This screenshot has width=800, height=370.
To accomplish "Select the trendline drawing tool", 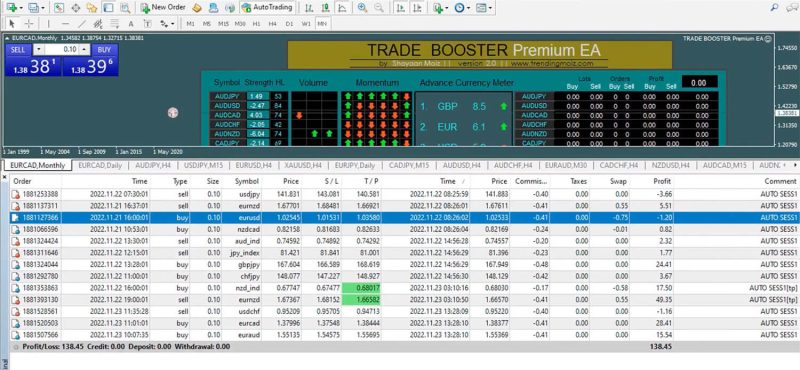I will pyautogui.click(x=82, y=23).
